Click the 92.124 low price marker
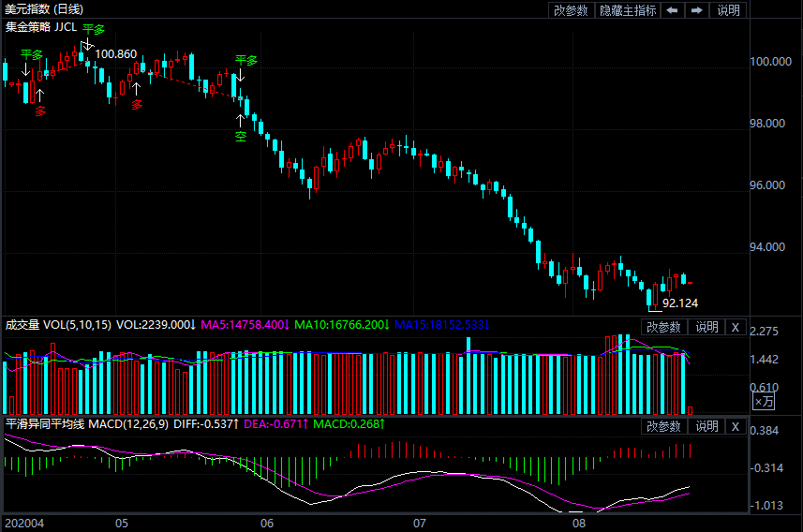Image resolution: width=803 pixels, height=532 pixels. tap(679, 303)
